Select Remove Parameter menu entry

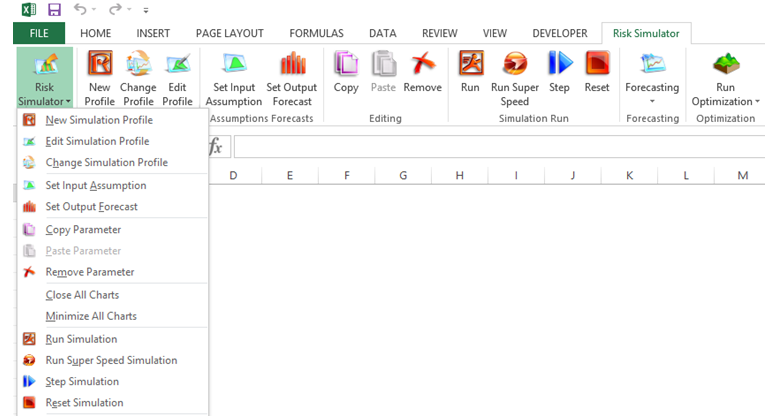113,272
